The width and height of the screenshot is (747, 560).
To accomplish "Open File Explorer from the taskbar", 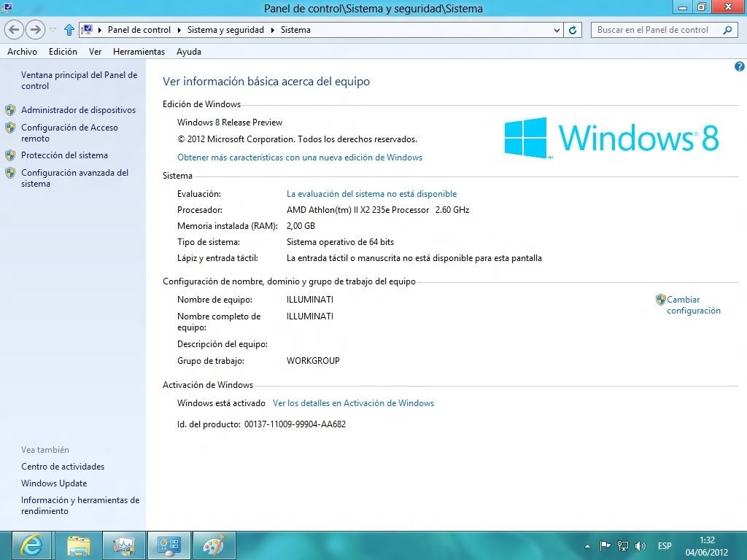I will pyautogui.click(x=79, y=545).
